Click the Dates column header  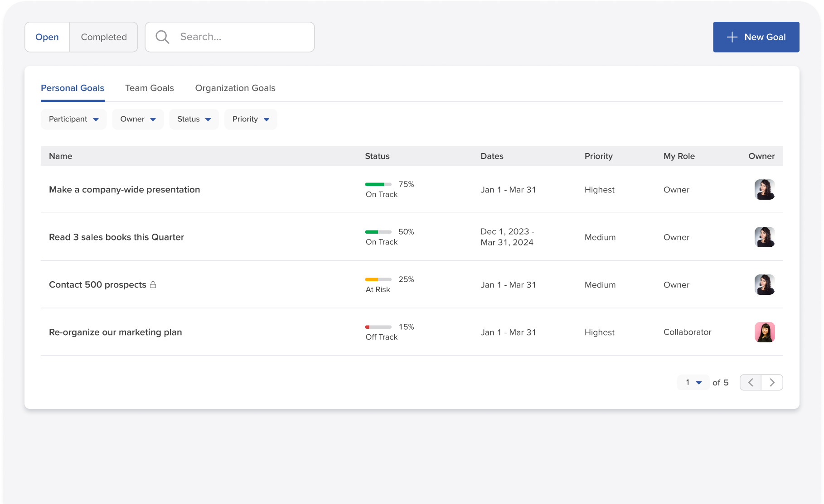click(x=492, y=156)
